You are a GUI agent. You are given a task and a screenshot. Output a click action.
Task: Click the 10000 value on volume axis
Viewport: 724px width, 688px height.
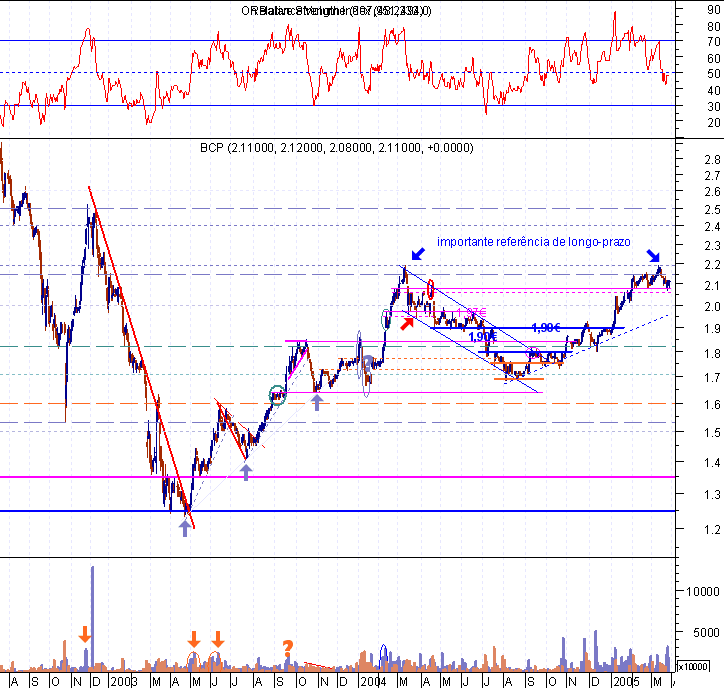click(703, 591)
